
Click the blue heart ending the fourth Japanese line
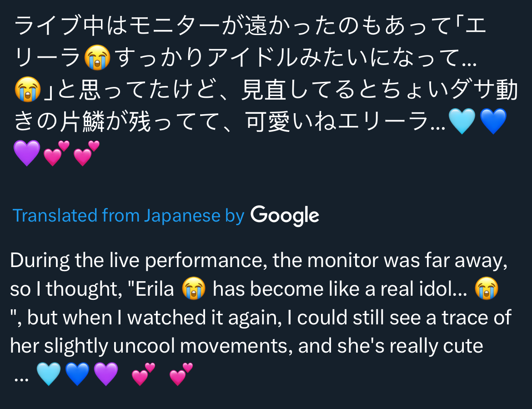click(x=493, y=121)
